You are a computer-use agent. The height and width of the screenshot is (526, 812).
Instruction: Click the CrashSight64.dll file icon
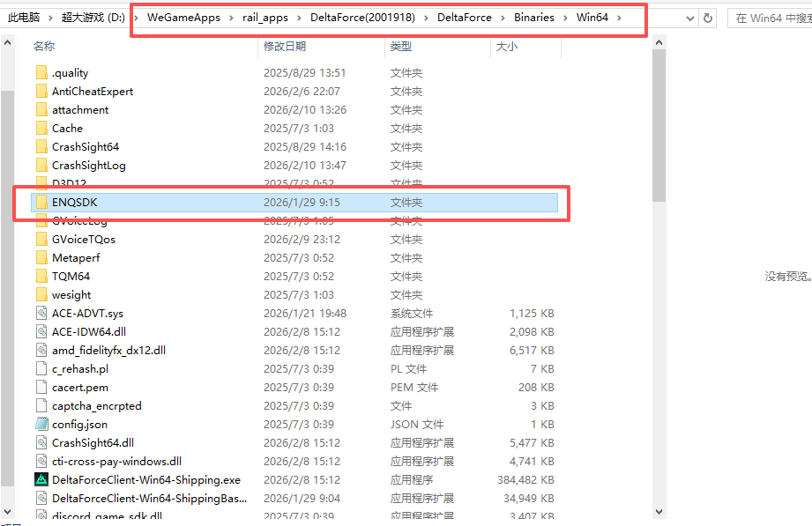click(41, 443)
